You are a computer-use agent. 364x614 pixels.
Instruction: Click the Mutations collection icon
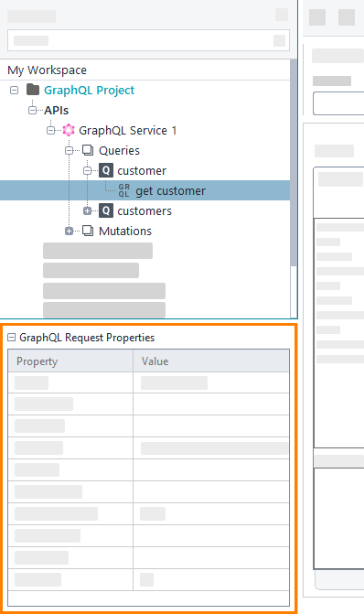[88, 231]
